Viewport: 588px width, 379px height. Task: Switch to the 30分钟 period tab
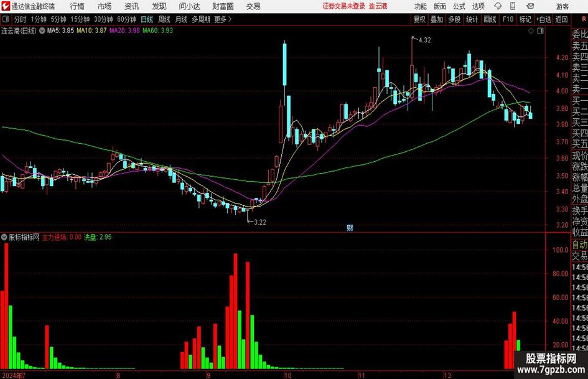(103, 19)
